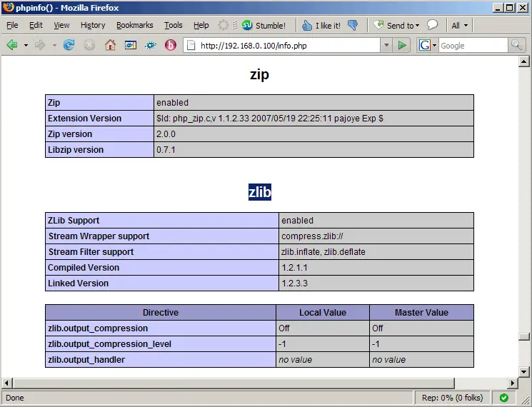Click the 'Rep: 0% (0 folks)' status text
The height and width of the screenshot is (407, 532).
click(x=452, y=398)
